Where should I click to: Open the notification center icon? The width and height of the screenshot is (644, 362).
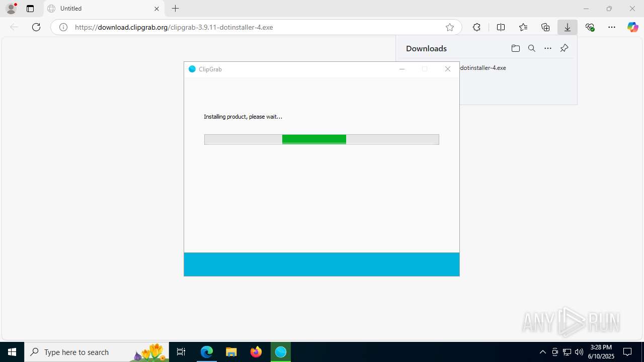(x=627, y=352)
